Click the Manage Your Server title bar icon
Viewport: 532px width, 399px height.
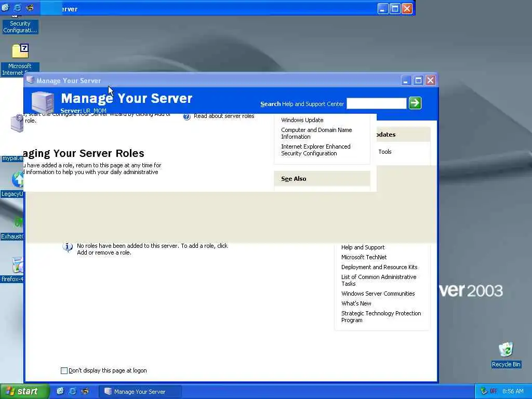tap(30, 80)
